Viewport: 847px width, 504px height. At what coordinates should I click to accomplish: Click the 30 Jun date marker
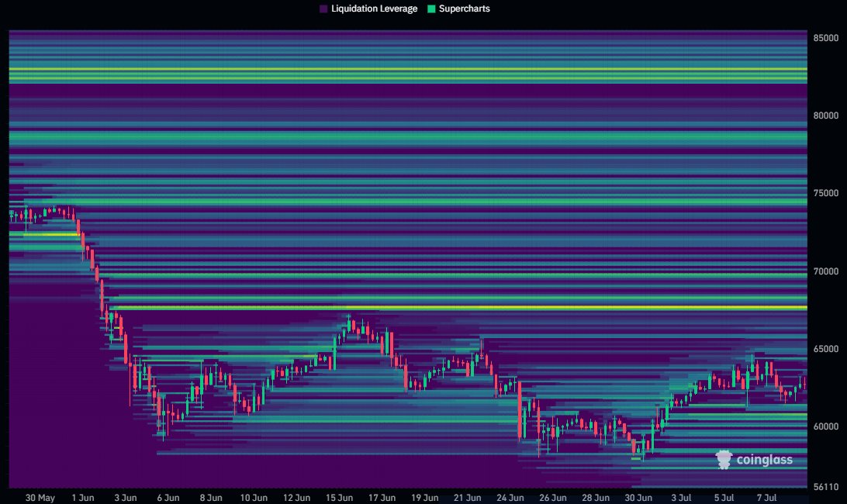coord(638,498)
